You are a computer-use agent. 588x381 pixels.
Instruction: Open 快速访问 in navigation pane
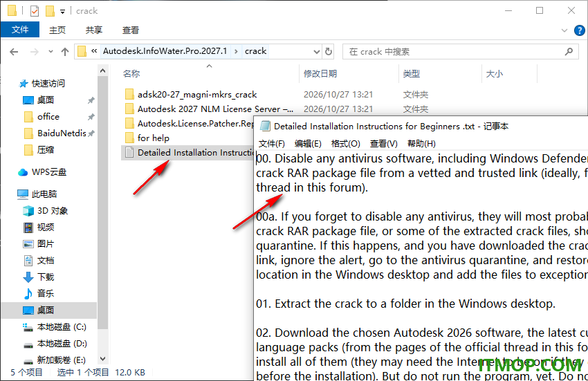coord(48,83)
